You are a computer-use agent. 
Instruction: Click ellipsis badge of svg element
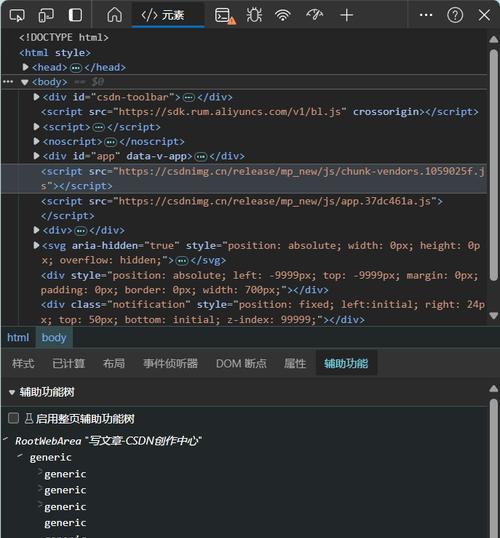click(x=182, y=261)
